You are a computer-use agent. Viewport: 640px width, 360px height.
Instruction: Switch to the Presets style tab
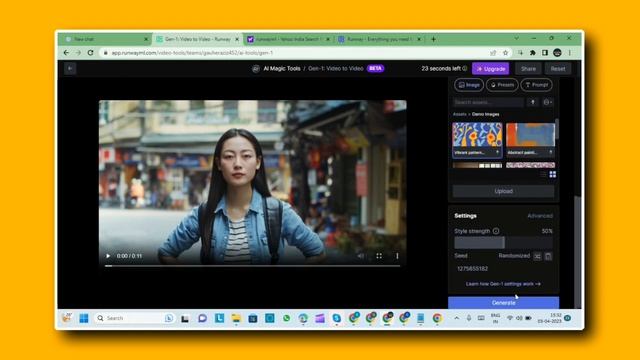[502, 85]
